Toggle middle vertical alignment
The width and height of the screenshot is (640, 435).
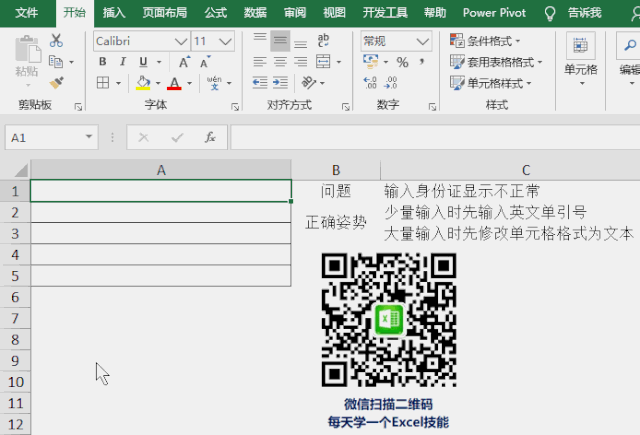[x=280, y=40]
